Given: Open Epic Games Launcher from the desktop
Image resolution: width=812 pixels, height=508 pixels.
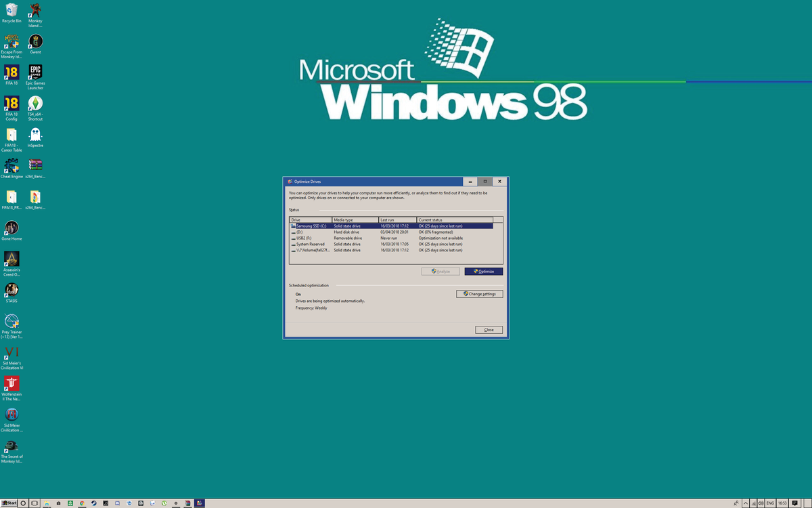Looking at the screenshot, I should point(35,71).
